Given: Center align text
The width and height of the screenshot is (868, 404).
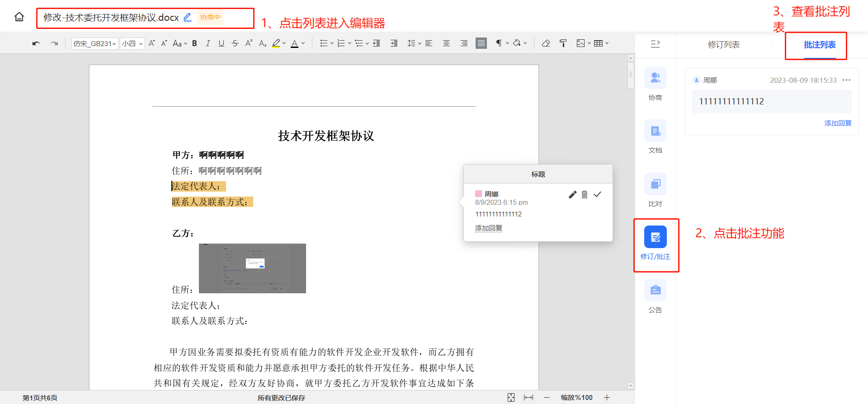Looking at the screenshot, I should tap(446, 43).
